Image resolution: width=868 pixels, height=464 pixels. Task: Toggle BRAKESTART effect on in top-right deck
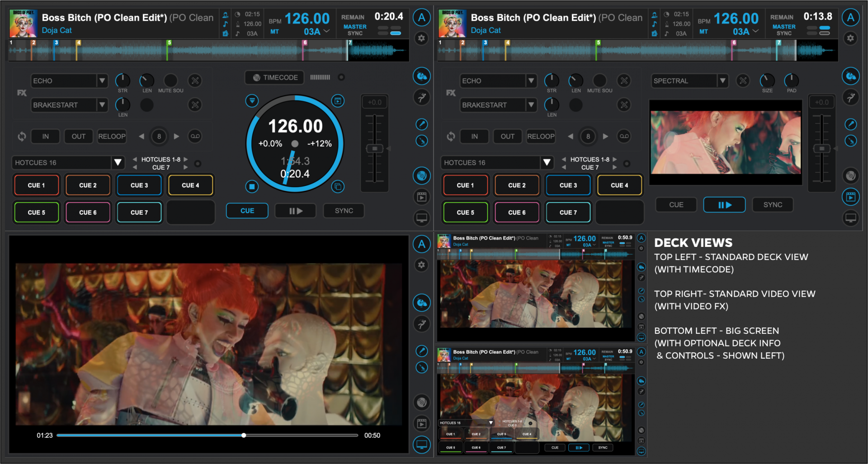coord(624,105)
